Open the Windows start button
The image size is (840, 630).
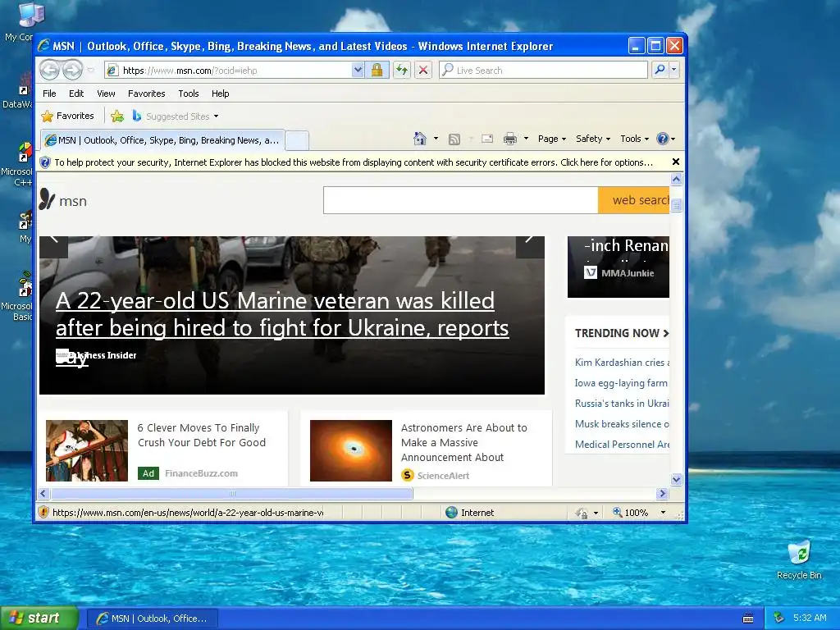(x=39, y=618)
